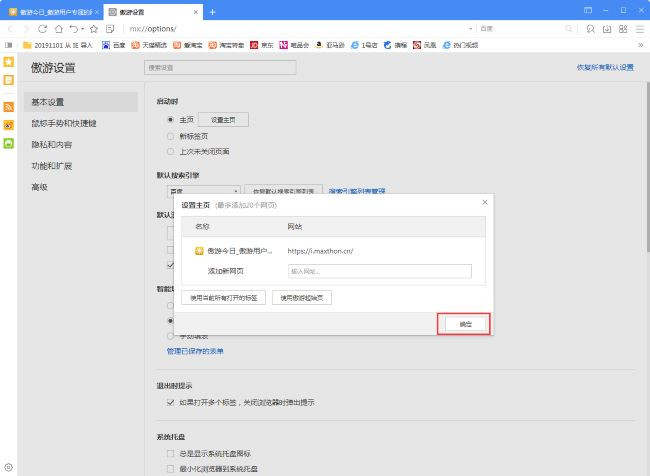
Task: Click the sidebar settings gear at the bottom
Action: [8, 467]
